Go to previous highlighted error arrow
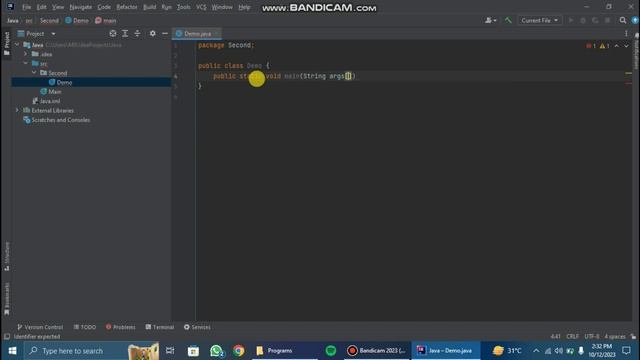The image size is (640, 360). point(617,46)
